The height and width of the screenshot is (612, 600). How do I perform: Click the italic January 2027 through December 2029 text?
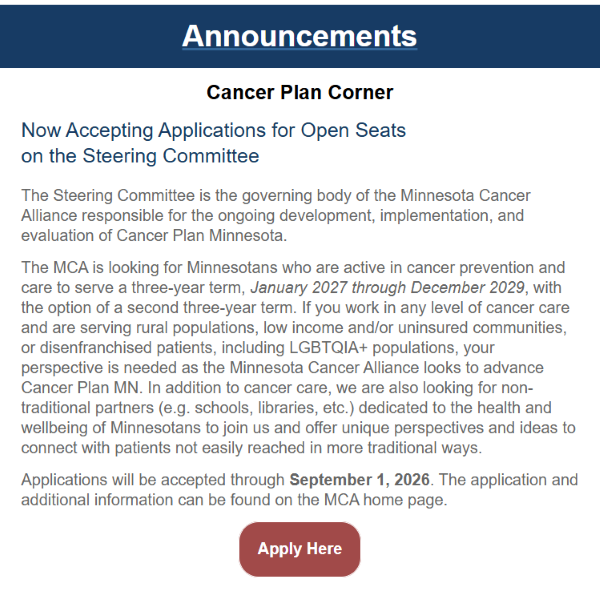(387, 288)
